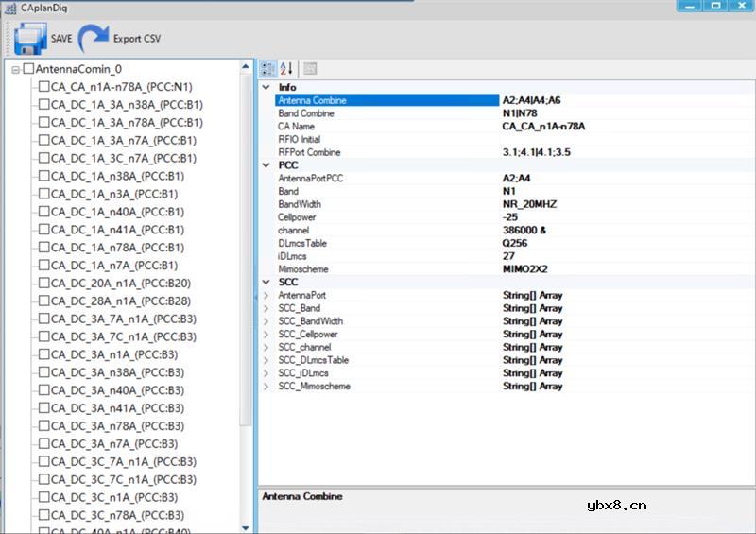Open the Property Pages icon
The height and width of the screenshot is (534, 756).
point(310,69)
